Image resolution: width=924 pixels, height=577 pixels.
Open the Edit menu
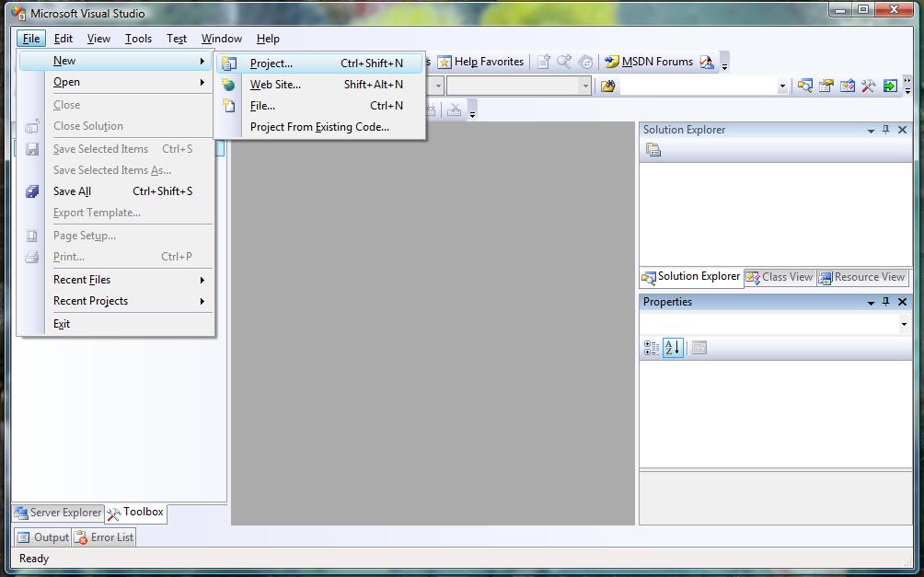coord(64,39)
